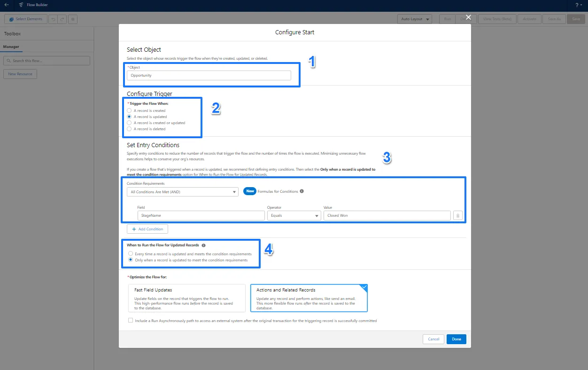Delete the StageName condition row via trash icon
The height and width of the screenshot is (370, 588).
[x=458, y=215]
